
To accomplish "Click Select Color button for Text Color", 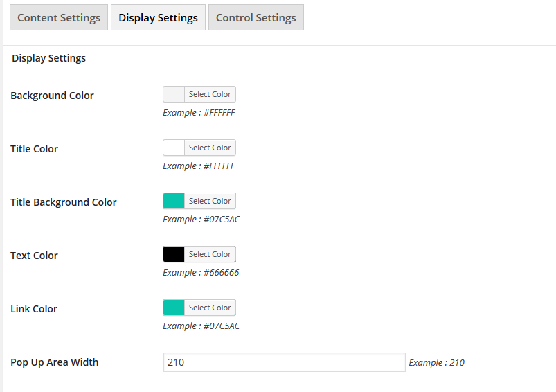I will [210, 254].
